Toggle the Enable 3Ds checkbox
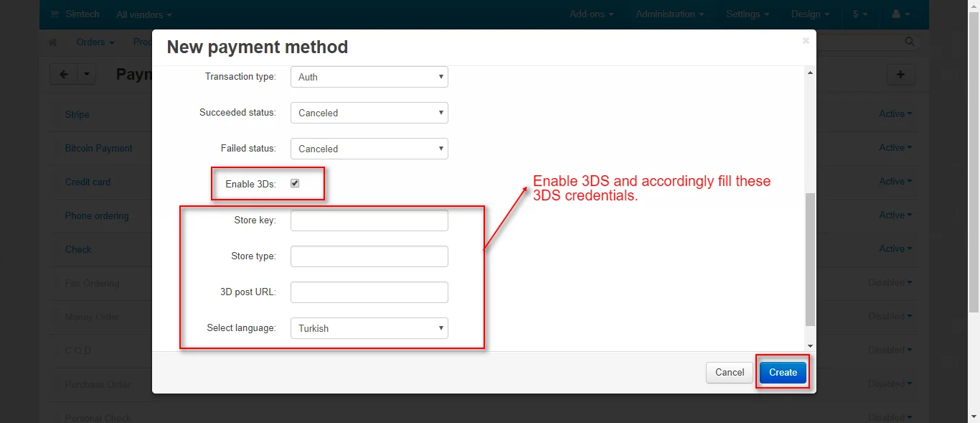The width and height of the screenshot is (980, 423). click(x=295, y=184)
